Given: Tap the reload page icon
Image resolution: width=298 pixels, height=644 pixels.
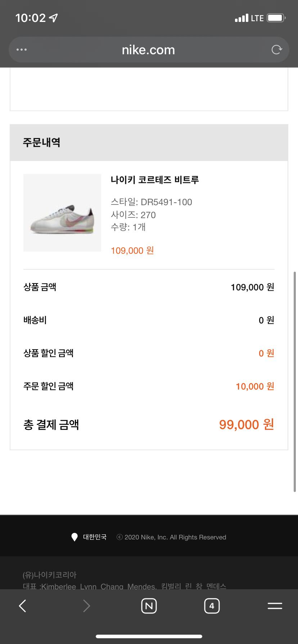Looking at the screenshot, I should click(276, 50).
